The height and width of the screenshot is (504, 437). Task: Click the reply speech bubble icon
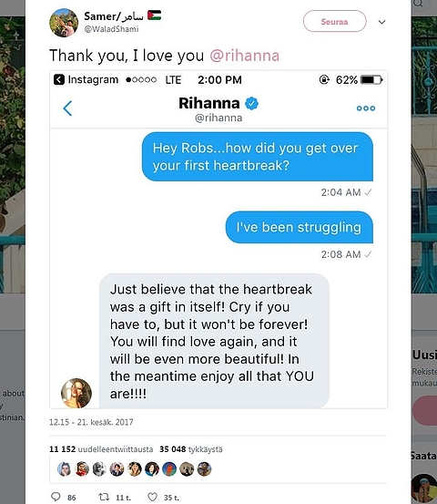click(x=56, y=497)
